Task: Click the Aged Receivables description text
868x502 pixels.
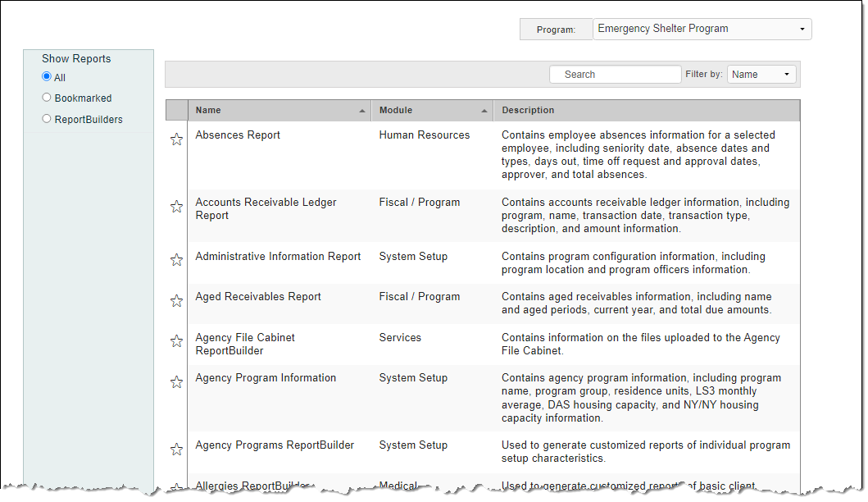Action: coord(637,303)
